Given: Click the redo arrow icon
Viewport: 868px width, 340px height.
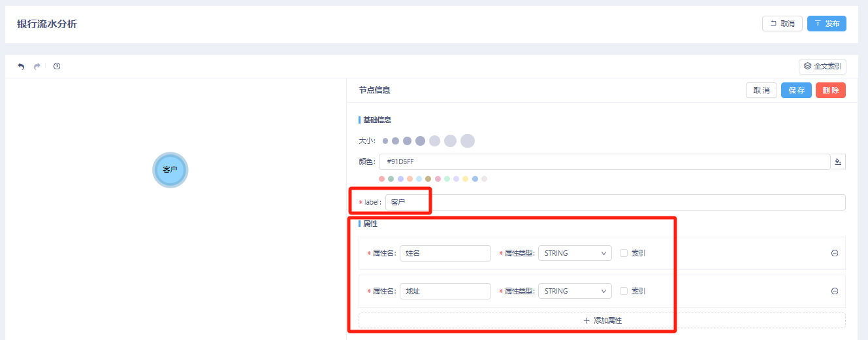Looking at the screenshot, I should click(x=37, y=66).
